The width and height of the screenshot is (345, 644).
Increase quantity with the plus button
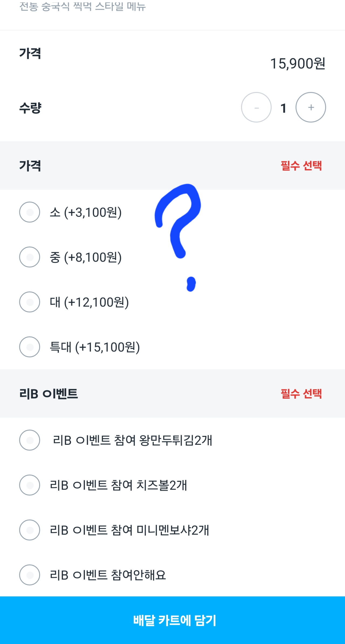(311, 107)
